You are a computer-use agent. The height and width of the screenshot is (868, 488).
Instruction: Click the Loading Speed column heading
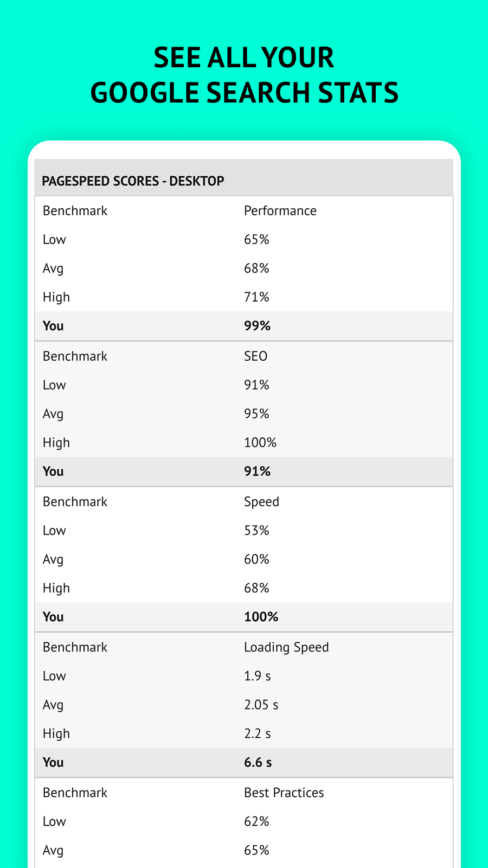[286, 647]
